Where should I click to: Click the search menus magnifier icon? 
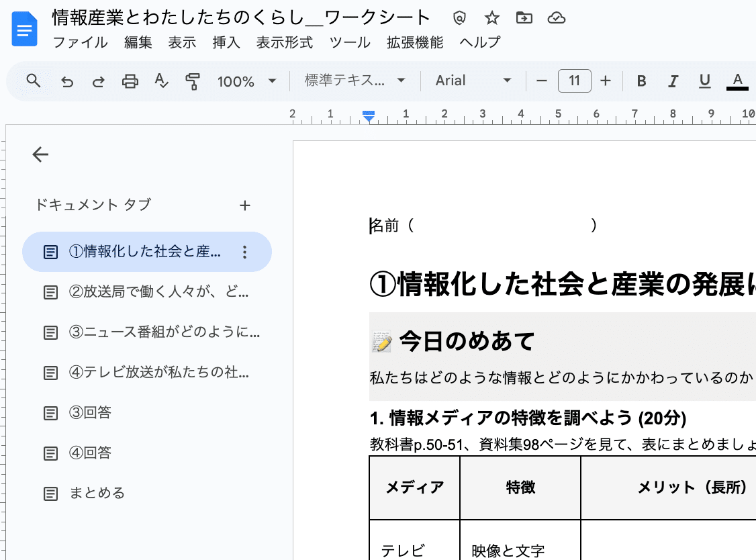[x=34, y=81]
